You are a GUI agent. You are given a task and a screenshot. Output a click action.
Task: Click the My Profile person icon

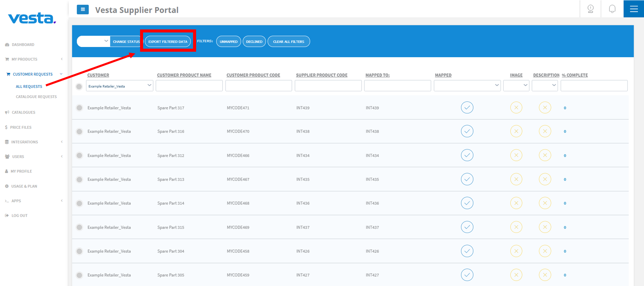click(6, 171)
